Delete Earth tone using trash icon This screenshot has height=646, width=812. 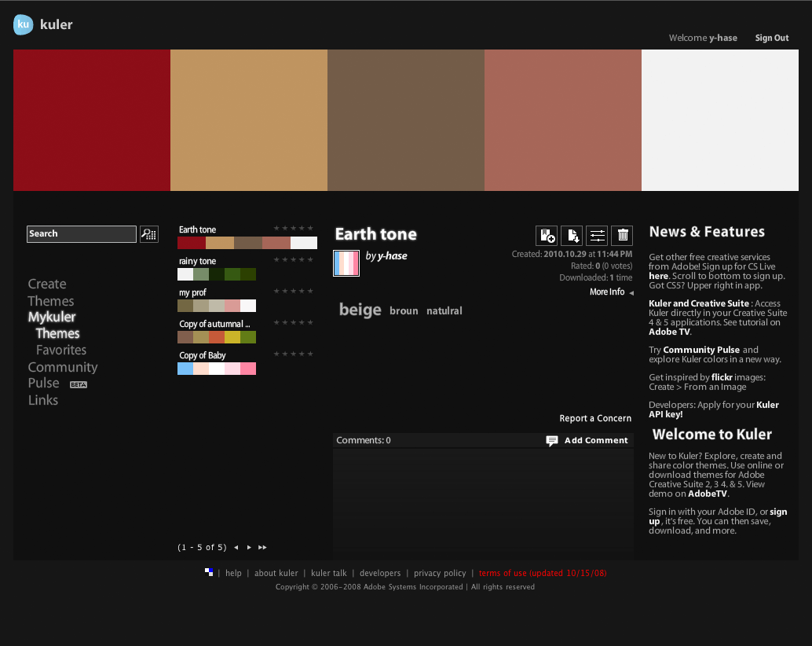click(623, 236)
